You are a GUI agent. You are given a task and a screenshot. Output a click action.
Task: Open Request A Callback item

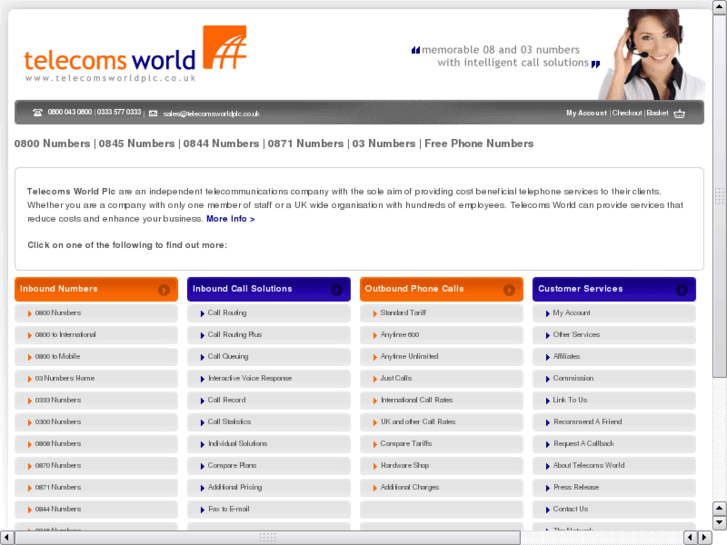tap(614, 444)
